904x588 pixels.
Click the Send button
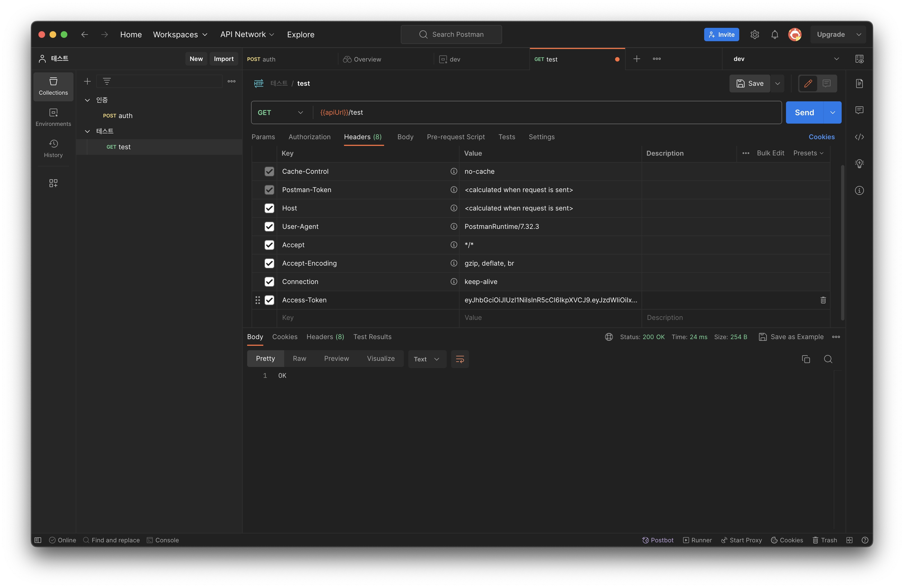click(804, 112)
